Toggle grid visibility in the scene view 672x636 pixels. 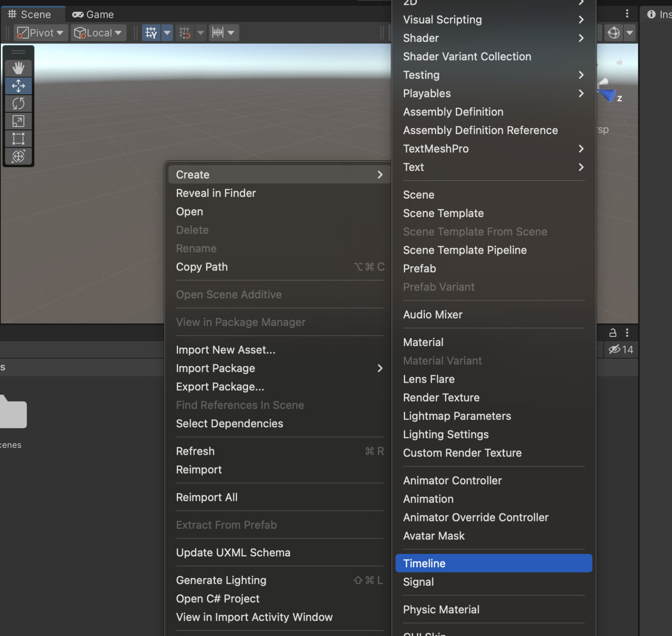click(x=151, y=32)
